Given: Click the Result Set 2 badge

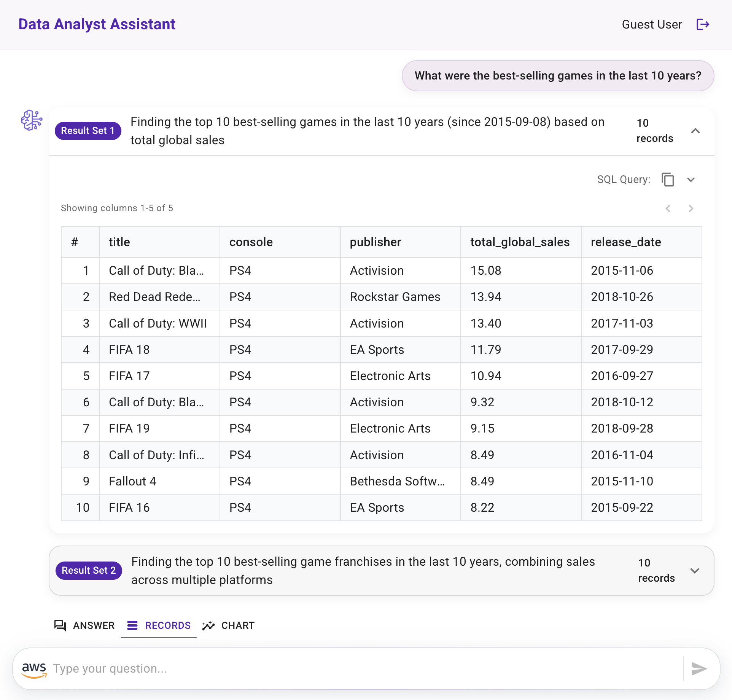Looking at the screenshot, I should tap(89, 571).
